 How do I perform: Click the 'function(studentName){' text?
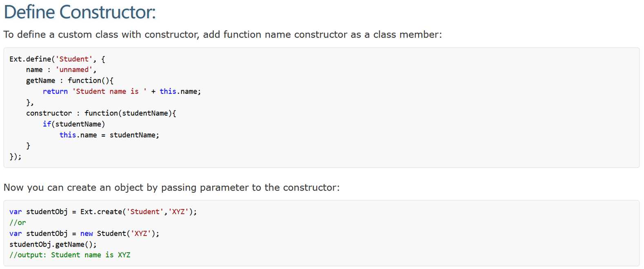(x=130, y=113)
